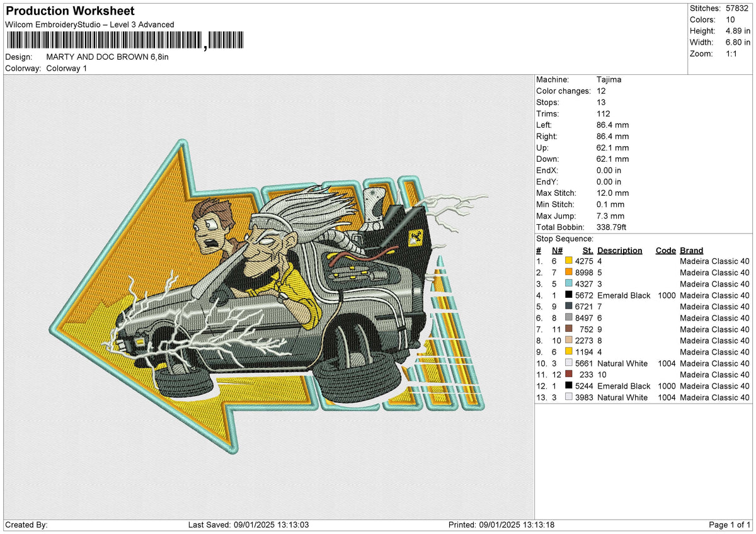Click the Total Bobbin value '338.79ft'
Image resolution: width=756 pixels, height=534 pixels.
pos(612,227)
